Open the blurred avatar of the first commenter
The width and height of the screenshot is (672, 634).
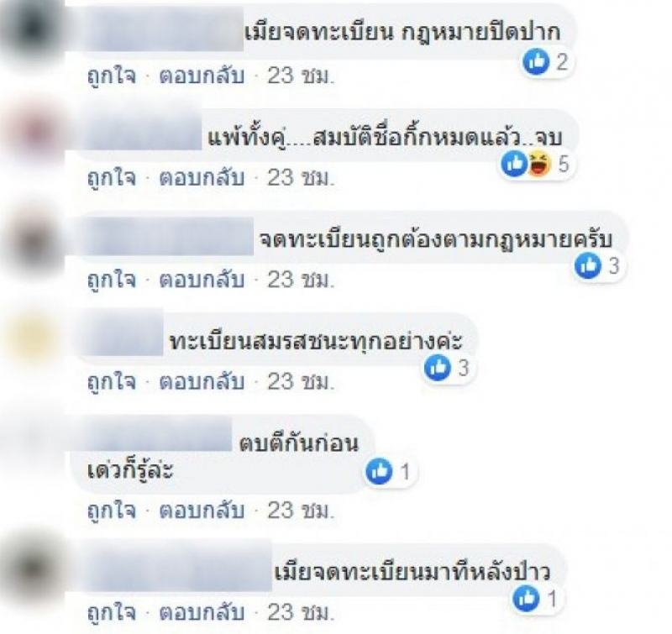[x=32, y=31]
